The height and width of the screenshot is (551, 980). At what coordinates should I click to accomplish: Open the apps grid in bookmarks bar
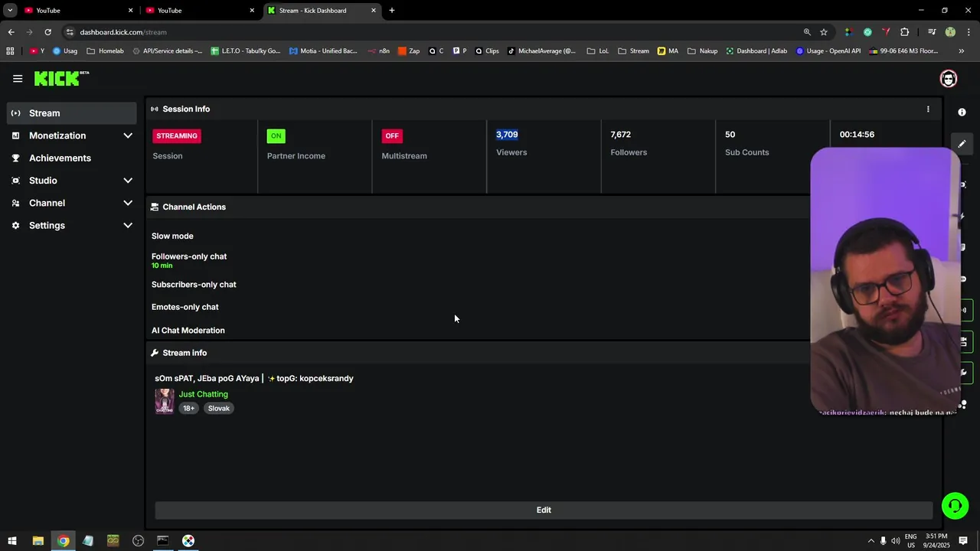10,51
